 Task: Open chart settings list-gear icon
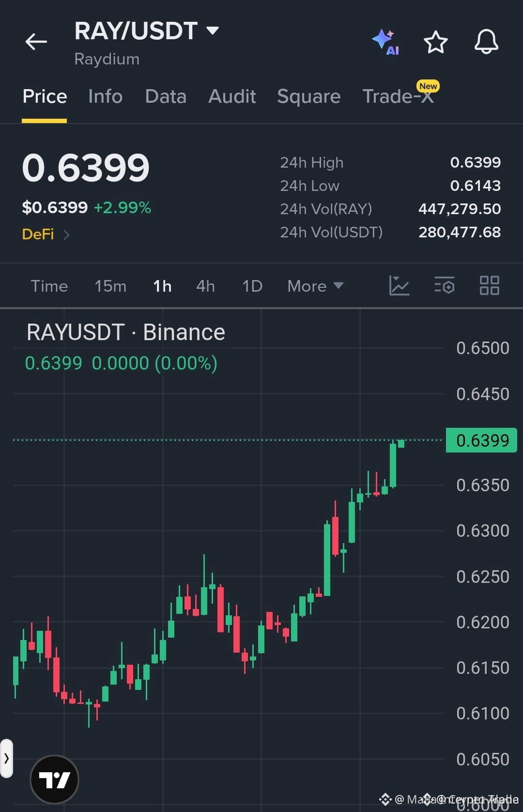tap(444, 285)
